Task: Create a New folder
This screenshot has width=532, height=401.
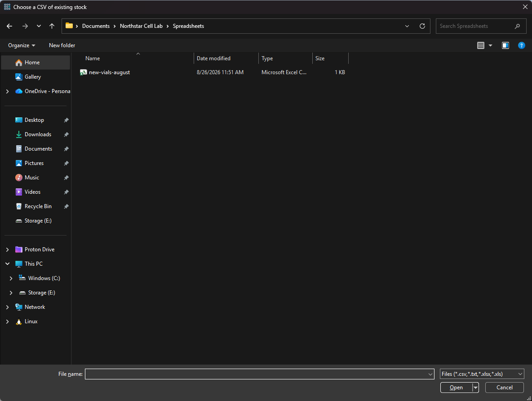Action: [x=62, y=45]
